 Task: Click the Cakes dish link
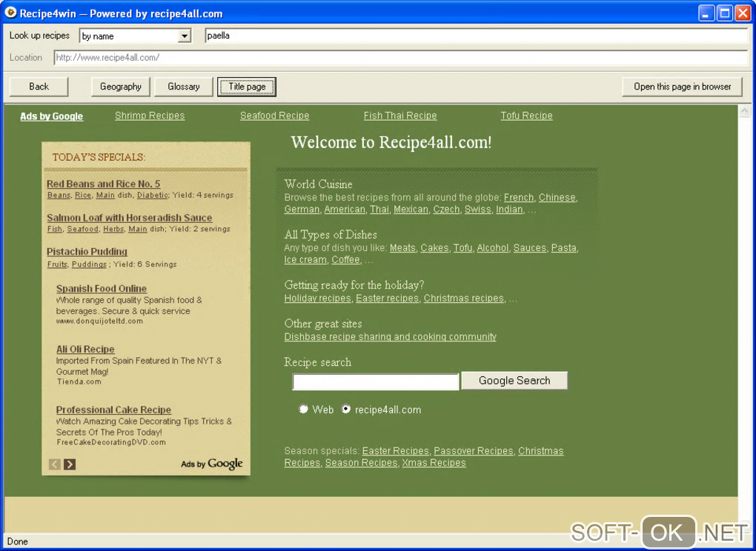pos(434,248)
